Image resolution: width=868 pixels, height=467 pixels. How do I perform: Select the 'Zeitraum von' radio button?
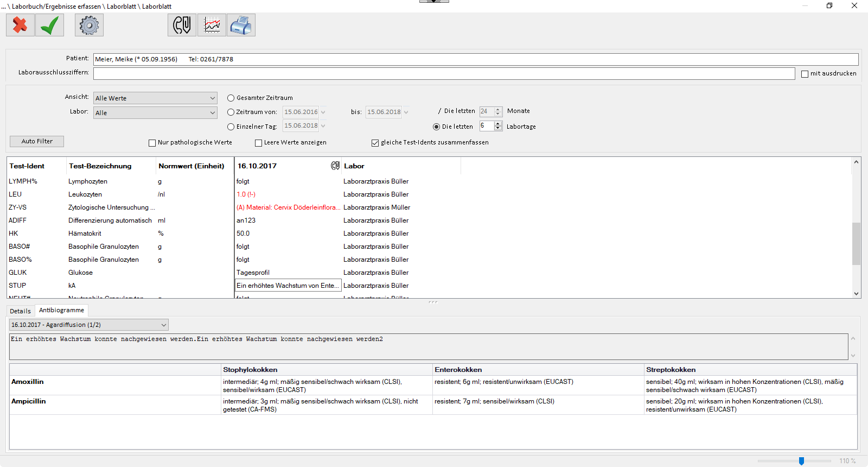[x=231, y=112]
